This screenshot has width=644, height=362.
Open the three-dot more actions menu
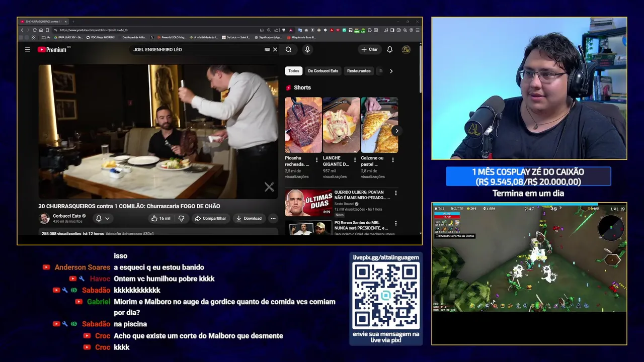(x=273, y=218)
